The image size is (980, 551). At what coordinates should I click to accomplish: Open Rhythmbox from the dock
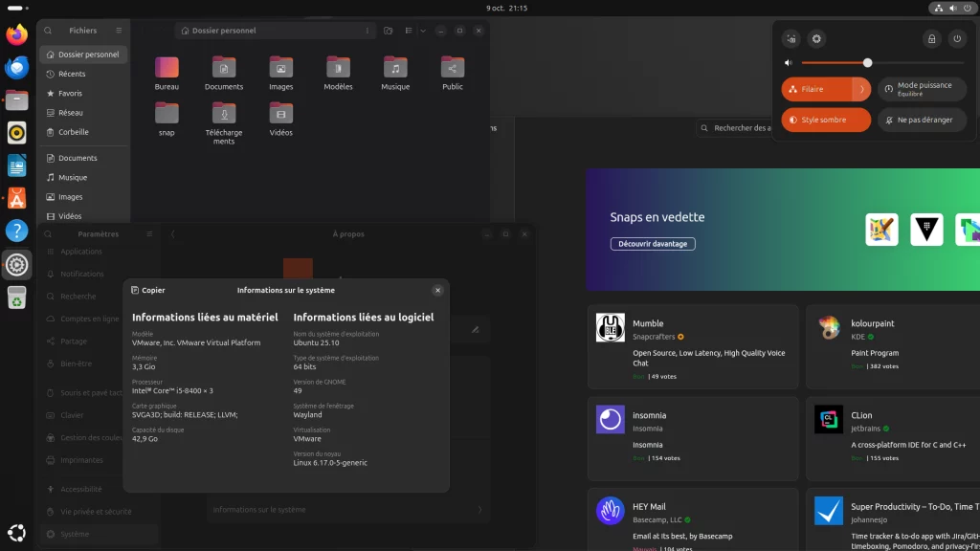pyautogui.click(x=16, y=133)
